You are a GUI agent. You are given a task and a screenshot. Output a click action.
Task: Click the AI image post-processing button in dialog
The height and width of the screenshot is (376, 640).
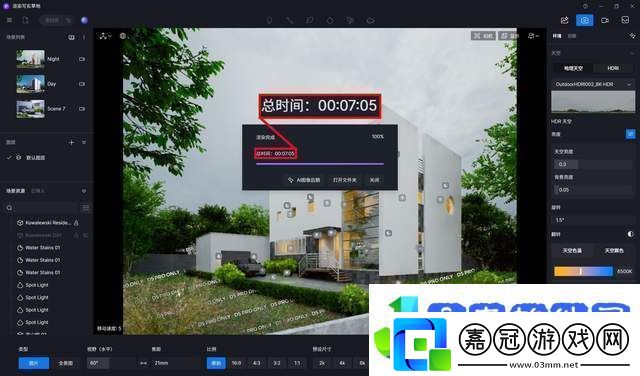pyautogui.click(x=304, y=180)
